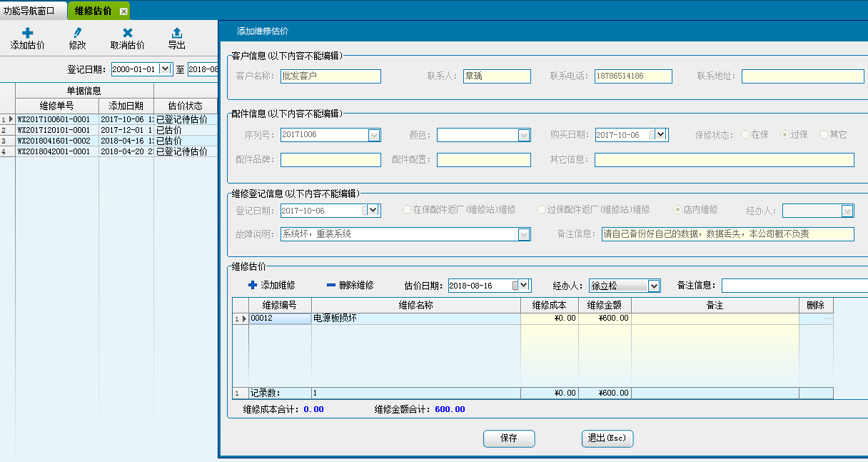Screen dimensions: 868x462
Task: Click the 修改 pencil icon
Action: click(x=77, y=33)
